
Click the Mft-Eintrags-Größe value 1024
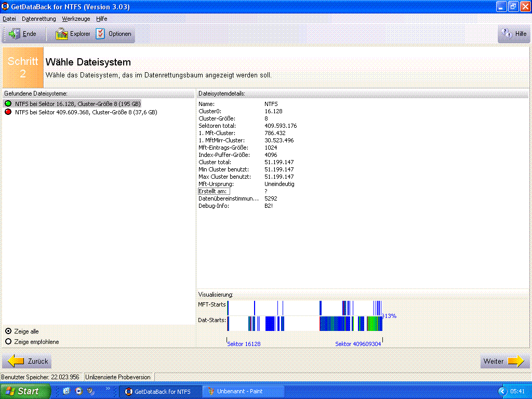271,148
